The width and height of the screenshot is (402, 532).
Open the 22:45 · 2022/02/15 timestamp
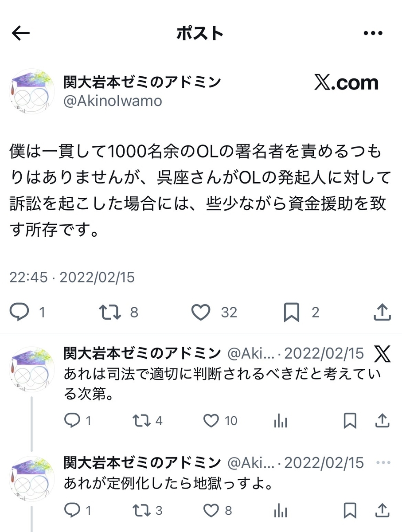[72, 278]
